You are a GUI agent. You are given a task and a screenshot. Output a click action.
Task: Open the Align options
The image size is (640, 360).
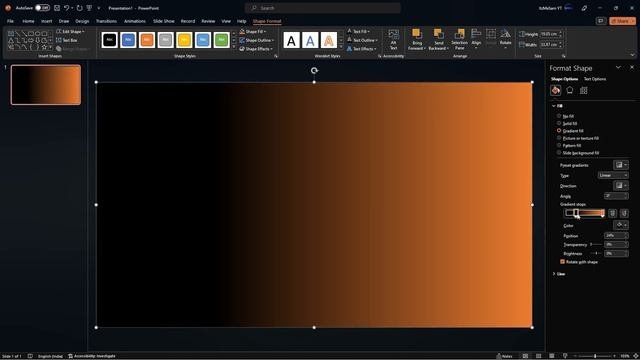(x=476, y=39)
